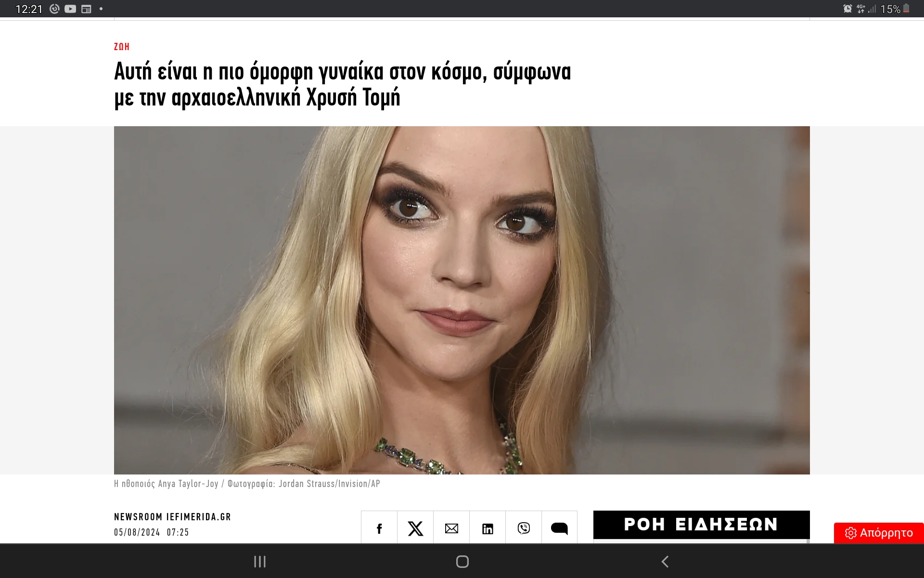Tap Android back arrow
924x578 pixels.
pos(665,562)
